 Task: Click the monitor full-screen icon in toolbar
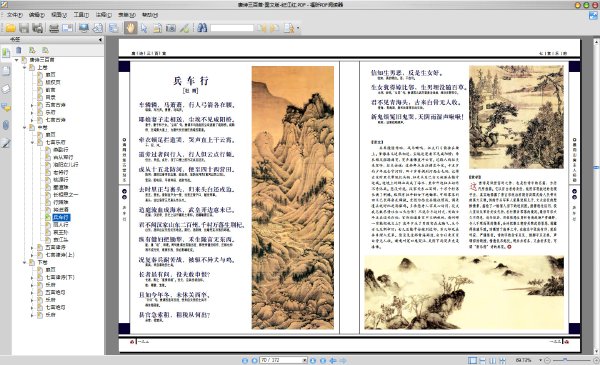[x=84, y=28]
